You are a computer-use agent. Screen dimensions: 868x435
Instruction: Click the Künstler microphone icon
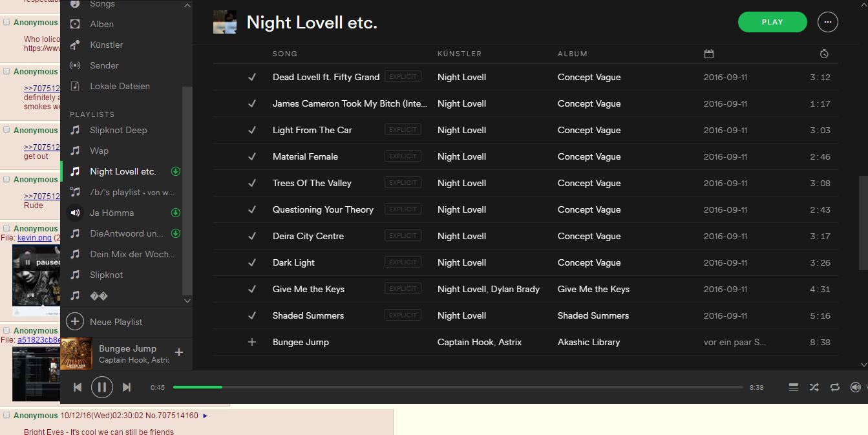[75, 45]
